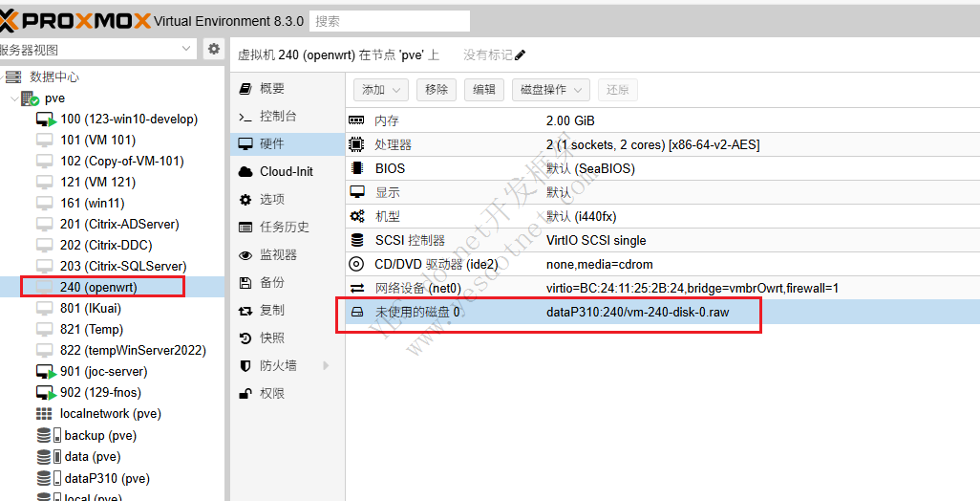Open the Options tab (选项)
This screenshot has width=980, height=501.
288,199
